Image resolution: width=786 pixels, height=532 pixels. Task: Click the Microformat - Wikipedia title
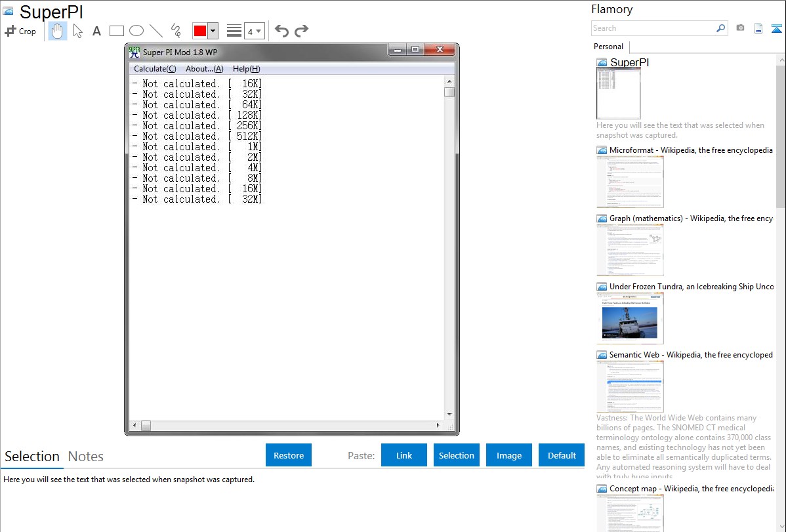(691, 150)
